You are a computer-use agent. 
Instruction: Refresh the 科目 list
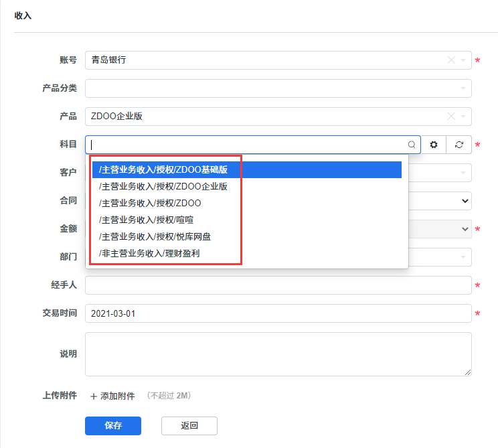[459, 145]
